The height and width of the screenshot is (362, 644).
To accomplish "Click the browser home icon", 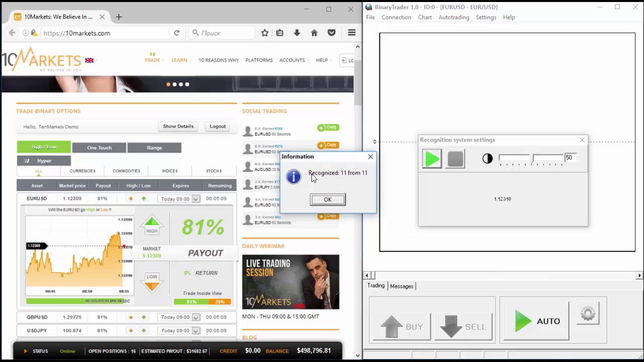I will (x=314, y=33).
